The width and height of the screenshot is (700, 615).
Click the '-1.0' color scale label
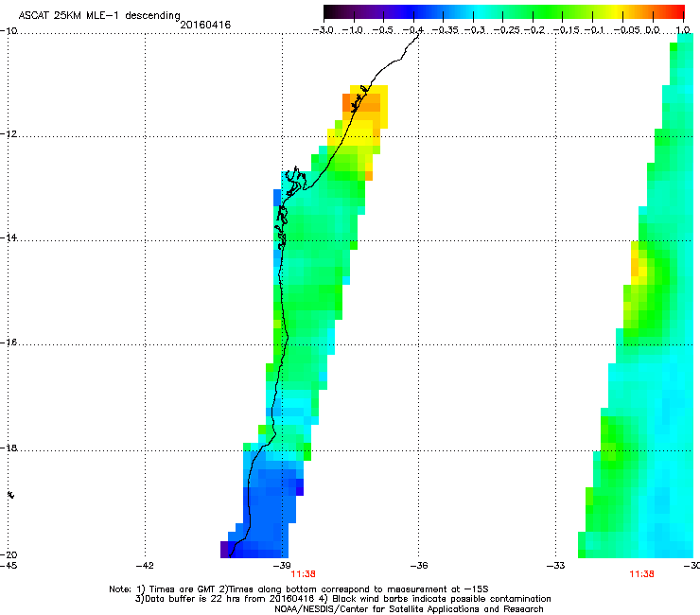(x=353, y=30)
